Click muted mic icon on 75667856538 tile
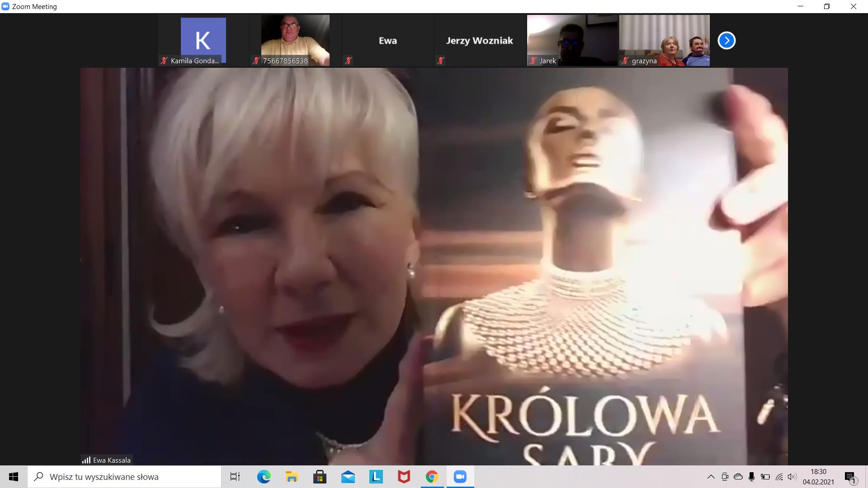 pyautogui.click(x=256, y=61)
